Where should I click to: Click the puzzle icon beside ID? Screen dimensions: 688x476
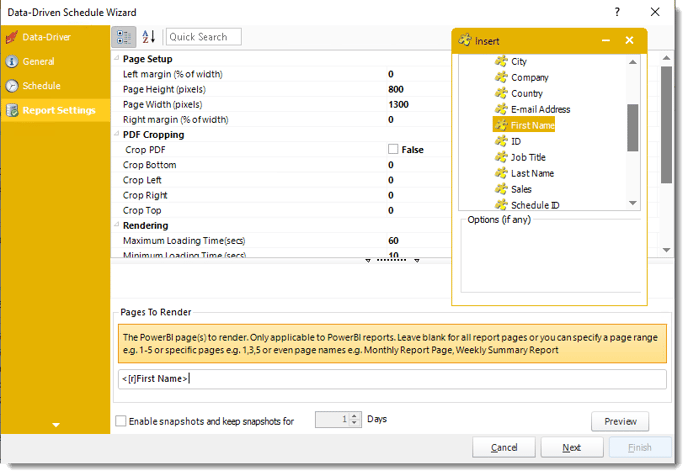[501, 141]
